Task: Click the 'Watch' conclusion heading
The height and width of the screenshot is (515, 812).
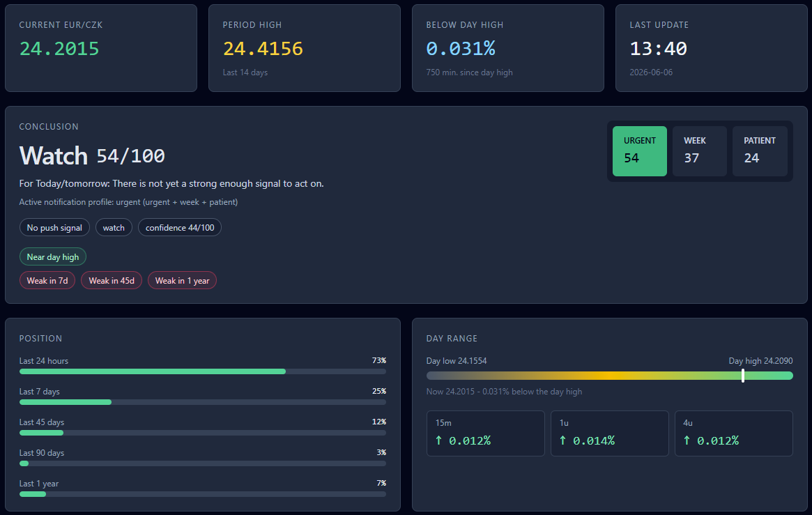Action: coord(54,156)
